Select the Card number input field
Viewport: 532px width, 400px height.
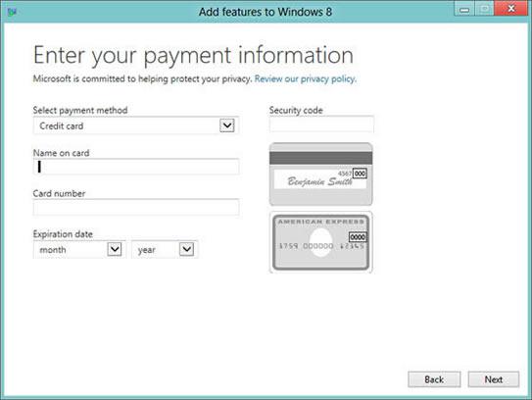[136, 207]
